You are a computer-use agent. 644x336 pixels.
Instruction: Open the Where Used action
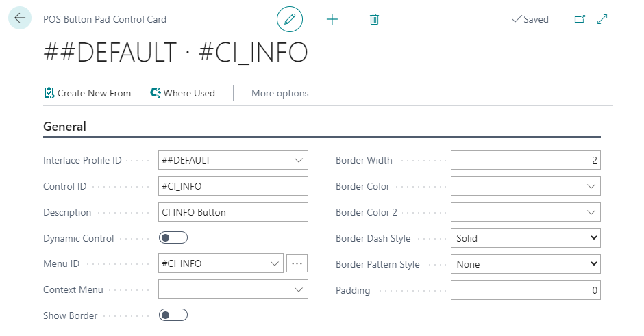tap(182, 93)
